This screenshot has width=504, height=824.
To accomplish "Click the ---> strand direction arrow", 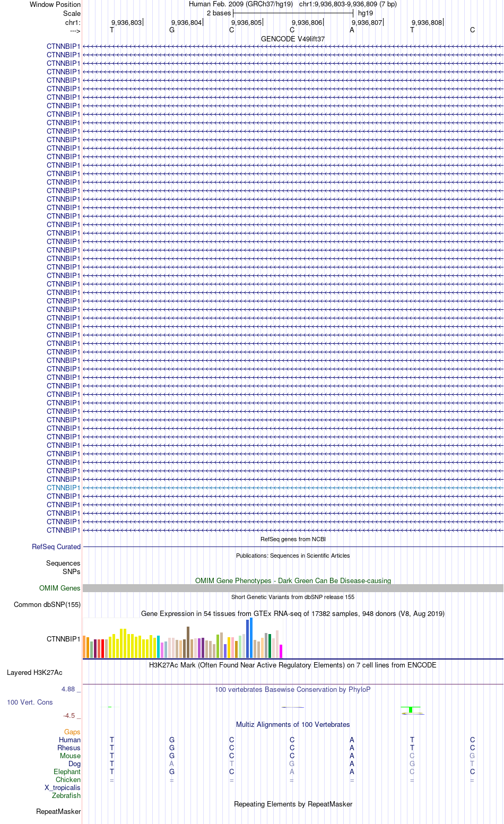I will click(x=75, y=31).
